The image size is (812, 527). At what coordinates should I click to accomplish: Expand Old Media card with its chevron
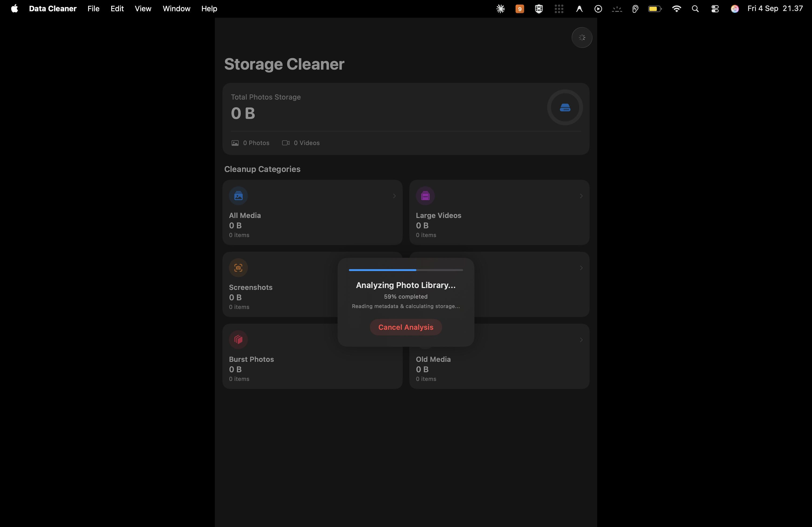point(581,340)
